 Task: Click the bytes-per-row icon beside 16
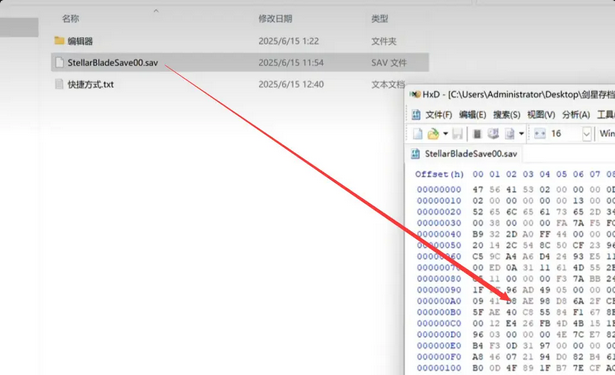(x=540, y=134)
